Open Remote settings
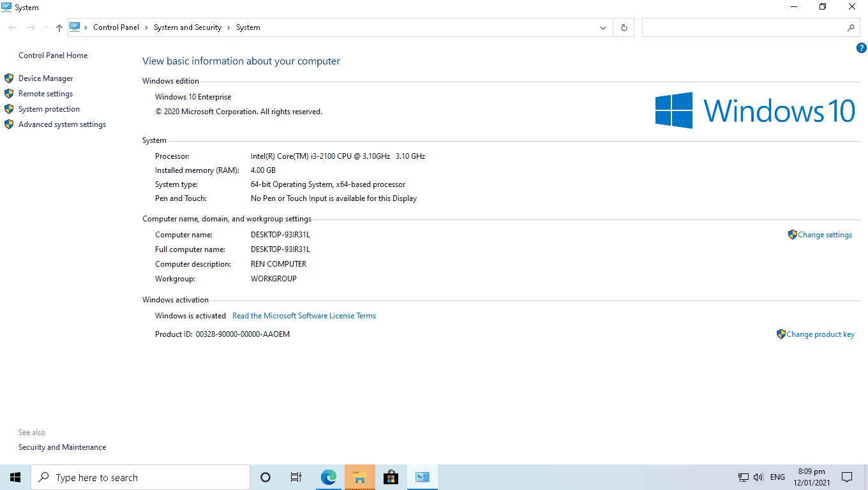This screenshot has width=868, height=490. point(46,94)
